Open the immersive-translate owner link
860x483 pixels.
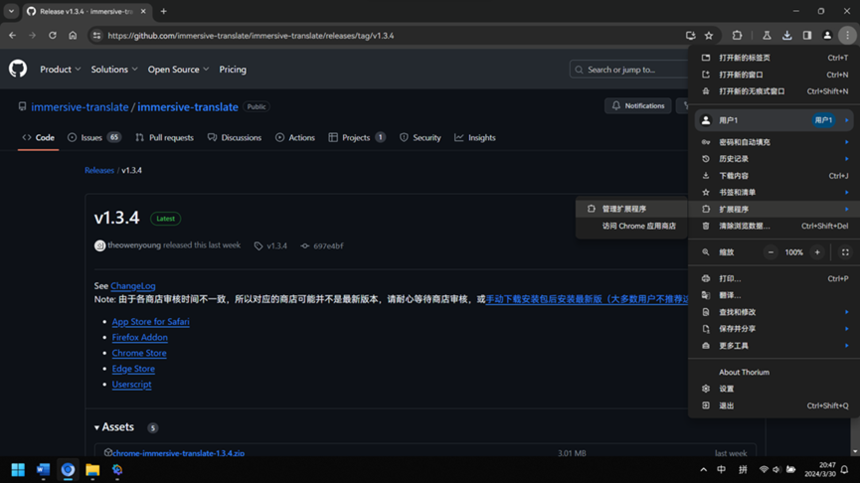click(80, 107)
